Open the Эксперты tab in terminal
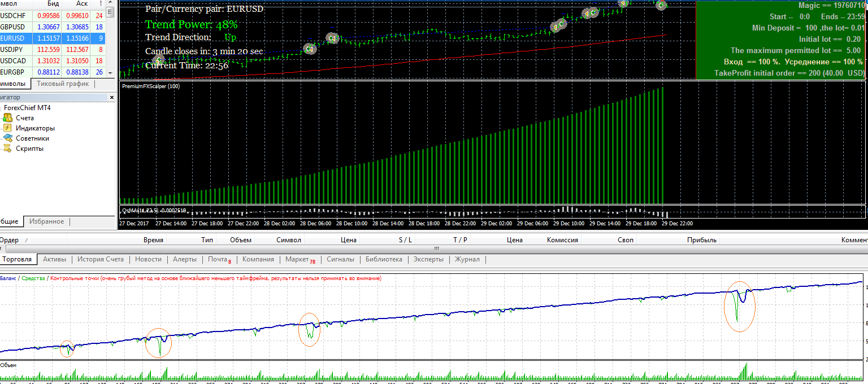 pos(428,260)
